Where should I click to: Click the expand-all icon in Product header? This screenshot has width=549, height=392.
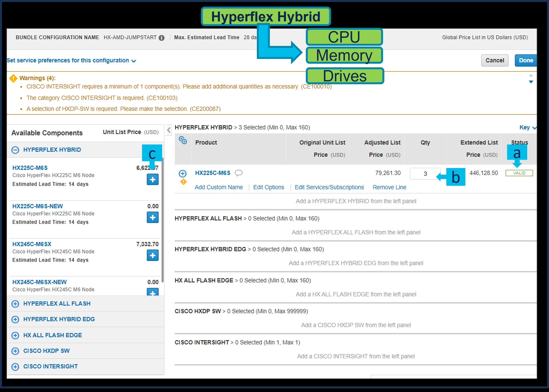click(183, 140)
